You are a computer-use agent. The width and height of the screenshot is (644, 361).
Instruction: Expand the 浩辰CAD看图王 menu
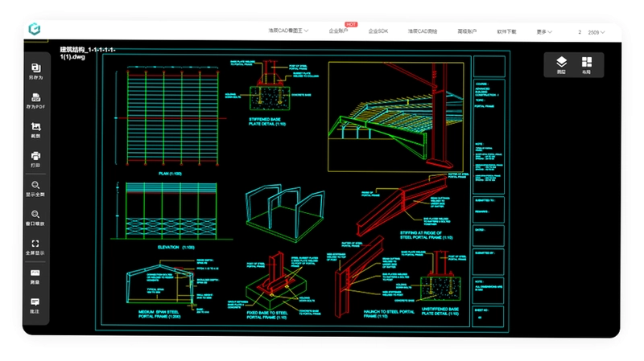(x=288, y=31)
